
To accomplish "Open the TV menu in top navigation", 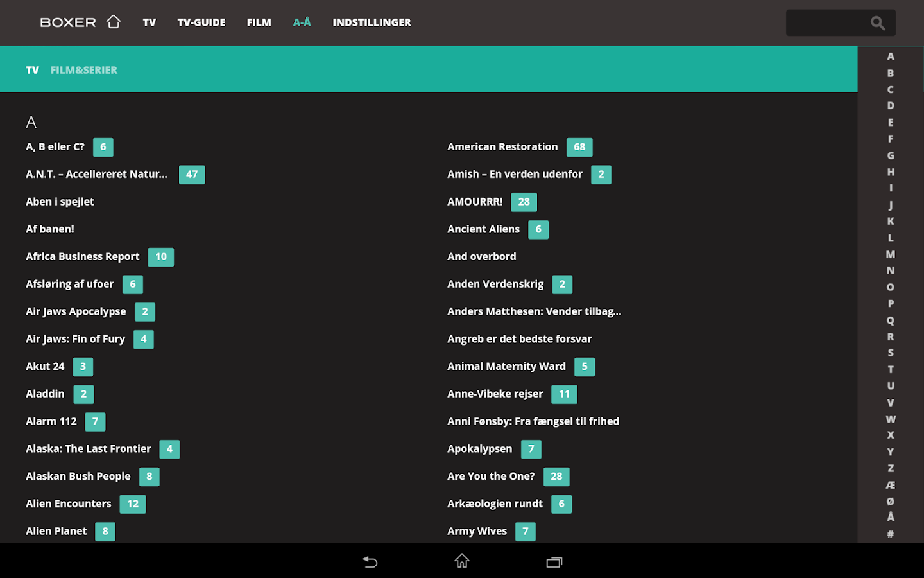I will click(150, 22).
